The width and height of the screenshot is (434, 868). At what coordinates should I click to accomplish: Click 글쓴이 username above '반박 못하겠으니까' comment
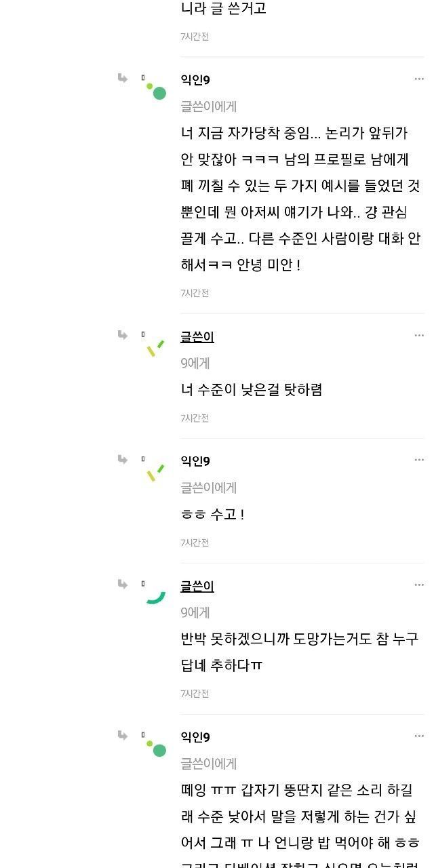click(x=197, y=586)
